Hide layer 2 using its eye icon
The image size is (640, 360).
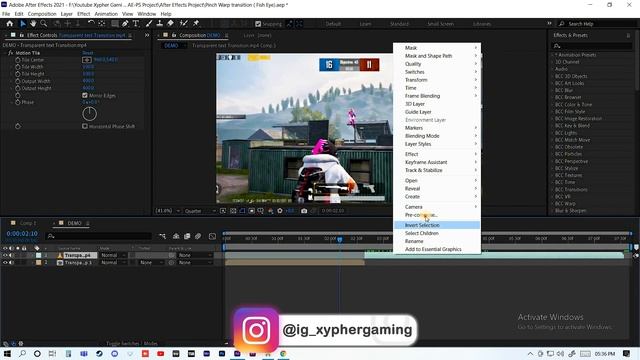coord(5,262)
